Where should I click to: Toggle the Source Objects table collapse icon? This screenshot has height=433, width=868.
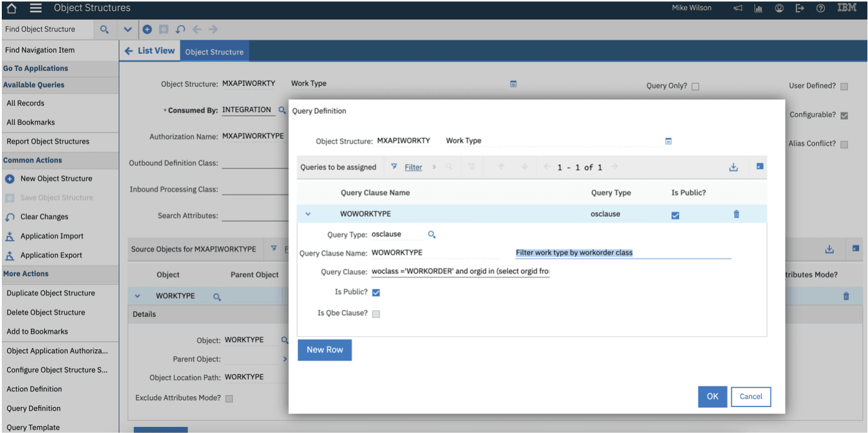pos(856,248)
